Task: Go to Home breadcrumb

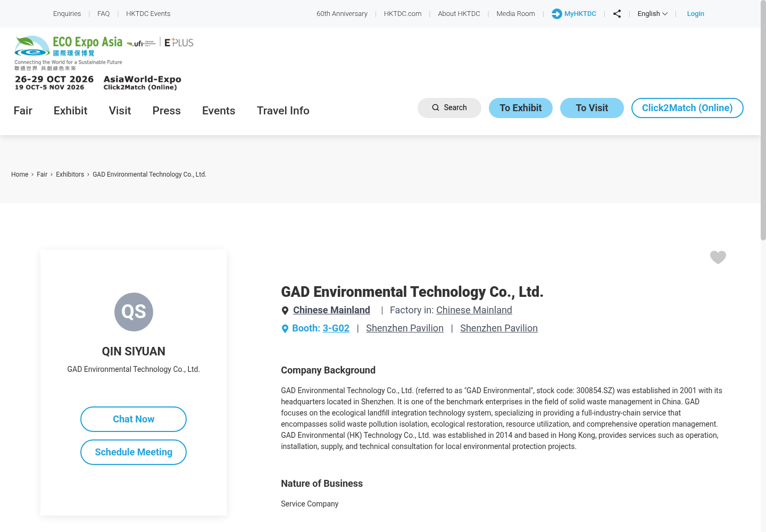Action: [20, 174]
